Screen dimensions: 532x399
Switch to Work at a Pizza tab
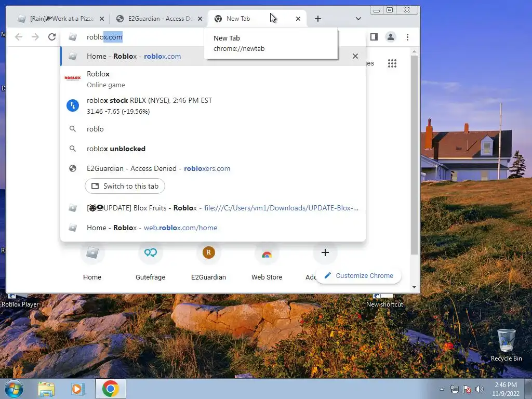click(61, 19)
